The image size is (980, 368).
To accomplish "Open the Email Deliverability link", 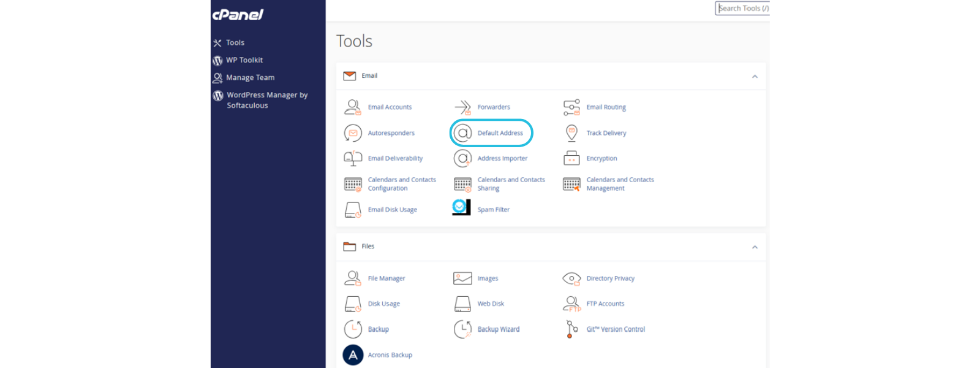I will [x=395, y=158].
